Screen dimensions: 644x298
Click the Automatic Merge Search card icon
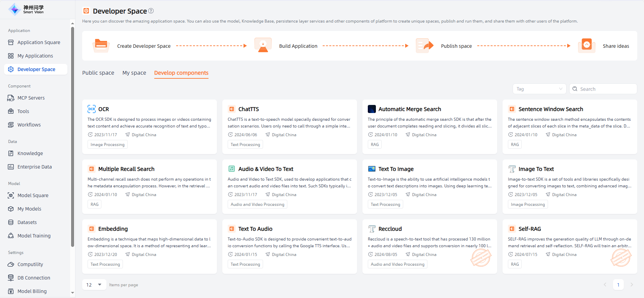click(x=372, y=109)
